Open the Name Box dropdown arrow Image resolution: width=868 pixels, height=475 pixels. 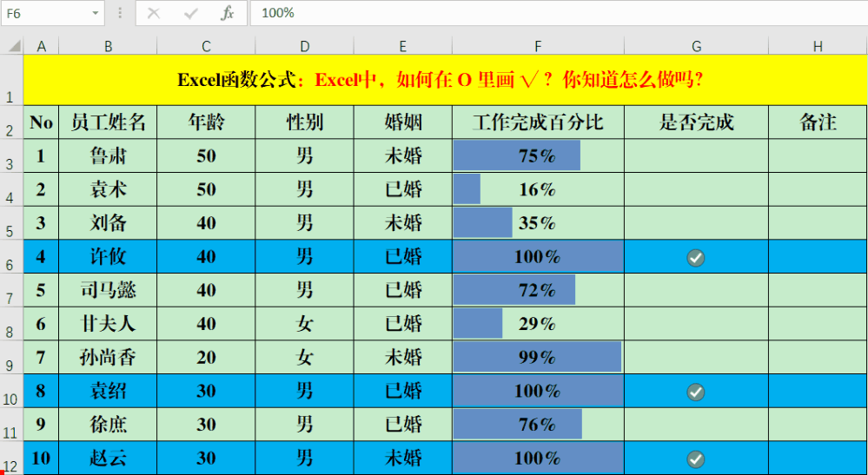96,13
